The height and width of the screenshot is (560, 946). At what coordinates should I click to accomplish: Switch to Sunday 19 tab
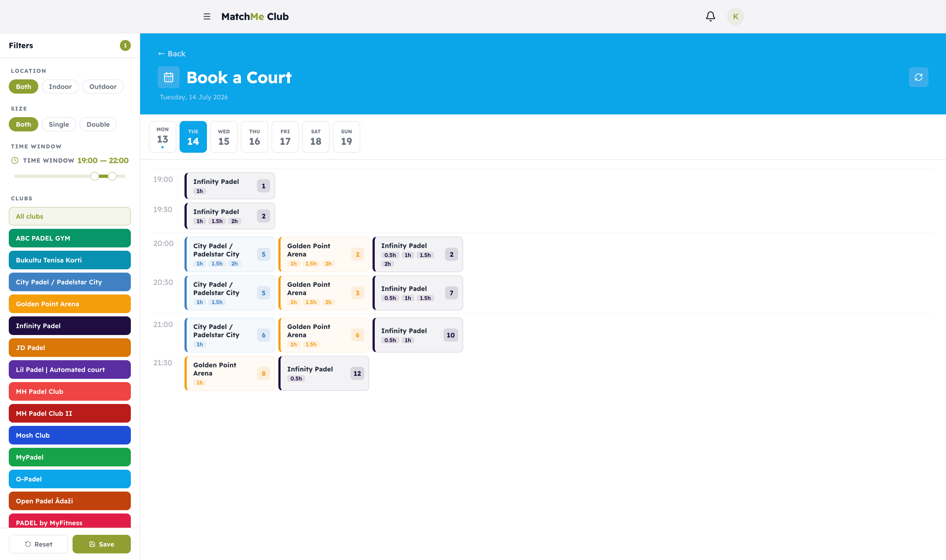[x=346, y=137]
